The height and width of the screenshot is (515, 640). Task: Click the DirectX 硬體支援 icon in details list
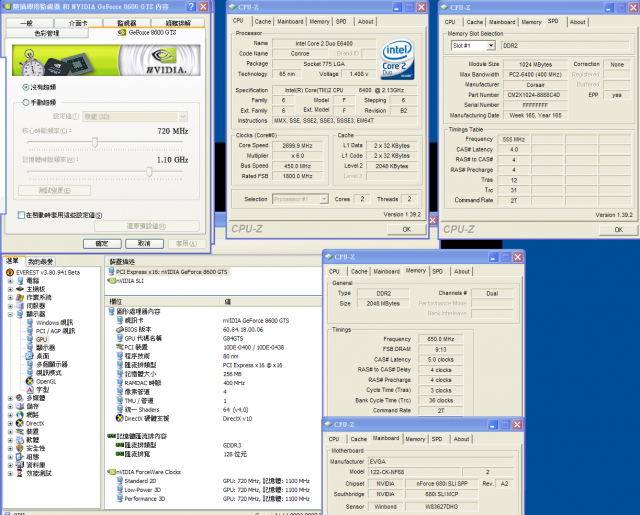coord(120,418)
